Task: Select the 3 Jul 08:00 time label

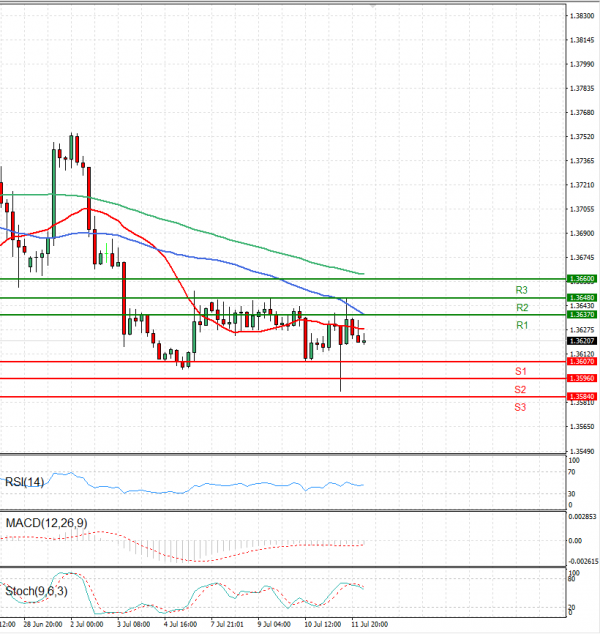Action: (x=133, y=624)
